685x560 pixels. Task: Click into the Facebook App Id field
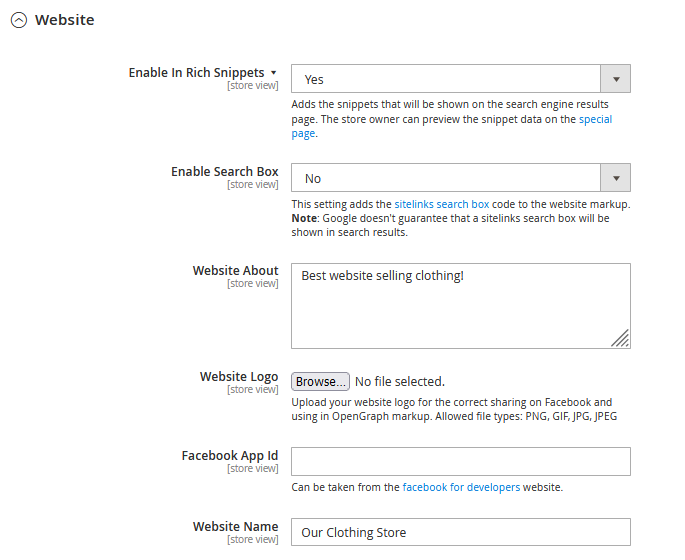coord(460,461)
